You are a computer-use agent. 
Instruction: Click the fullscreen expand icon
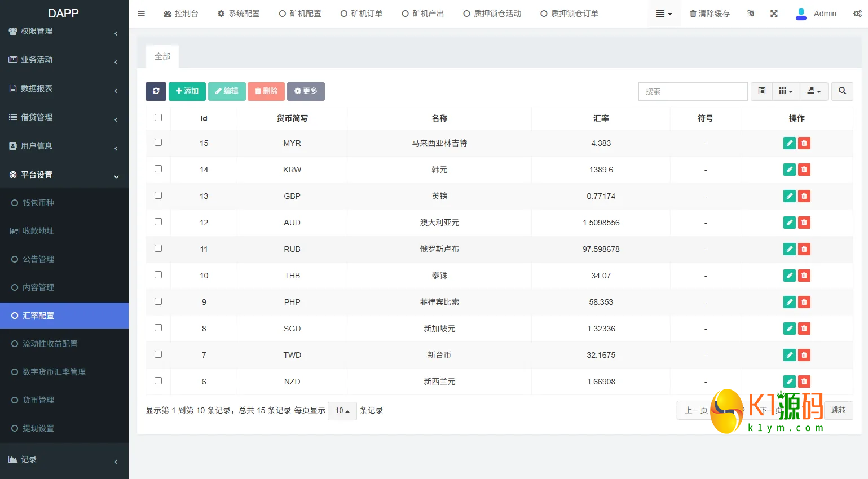pyautogui.click(x=774, y=14)
